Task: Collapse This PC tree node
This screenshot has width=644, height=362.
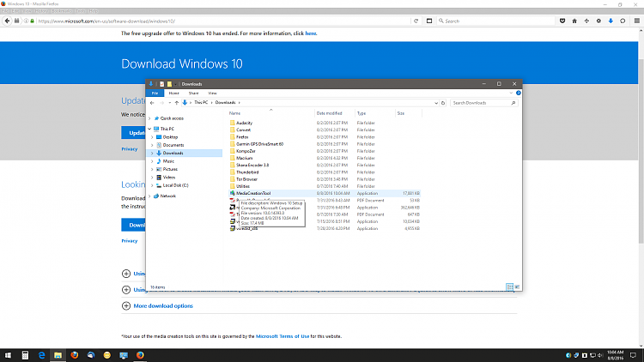Action: coord(149,129)
